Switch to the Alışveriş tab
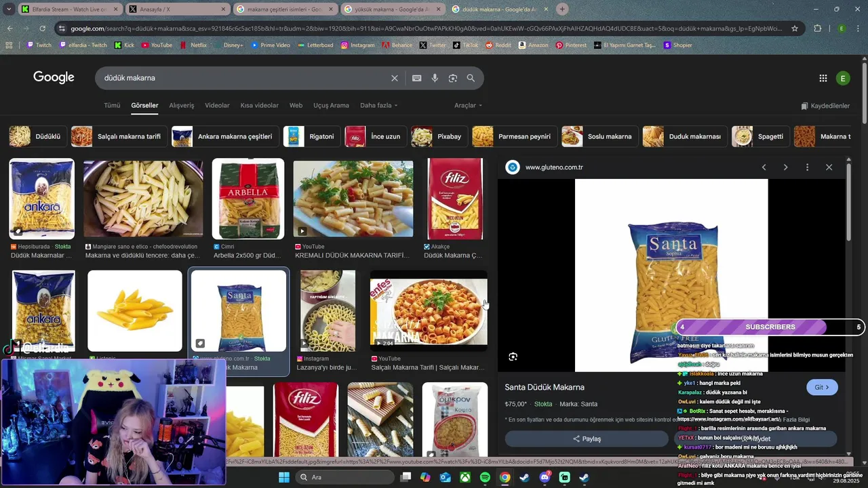The height and width of the screenshot is (488, 868). coord(182,106)
